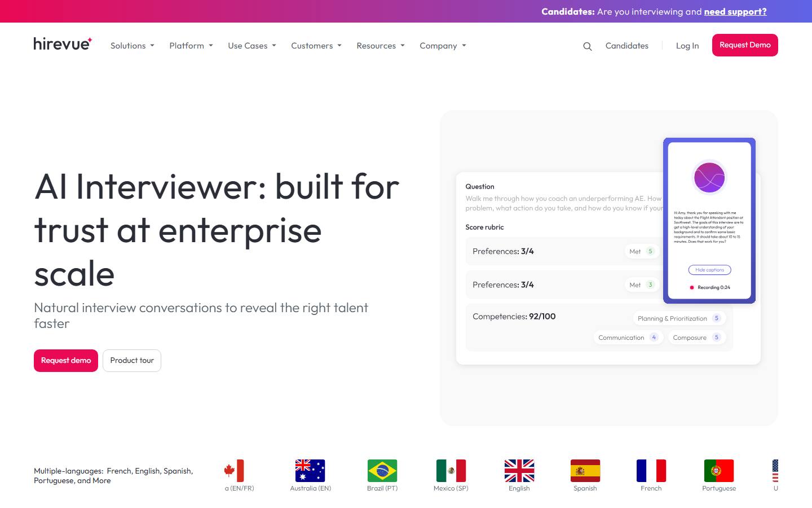The width and height of the screenshot is (812, 508).
Task: Follow the 'need support?' banner link
Action: tap(735, 11)
